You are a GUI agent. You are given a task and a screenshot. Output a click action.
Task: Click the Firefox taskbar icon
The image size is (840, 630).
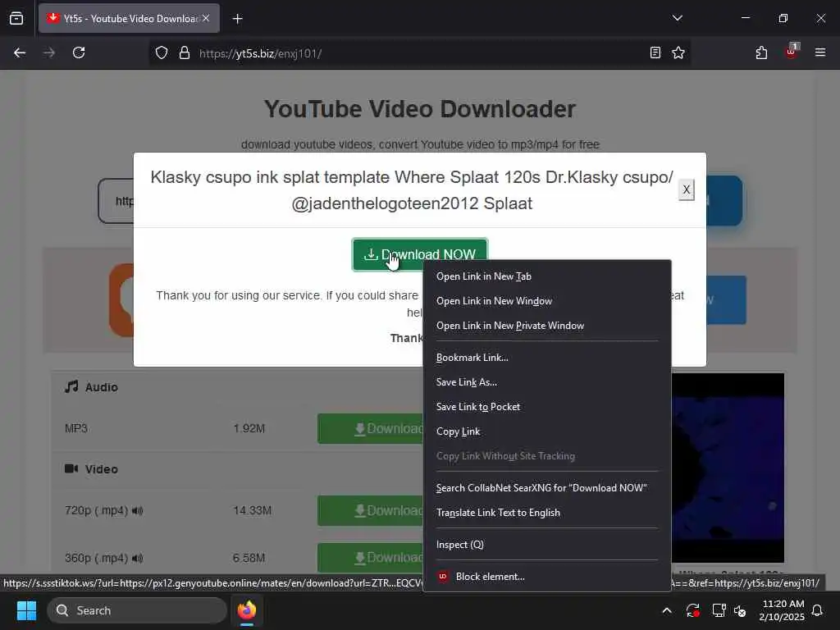(247, 610)
